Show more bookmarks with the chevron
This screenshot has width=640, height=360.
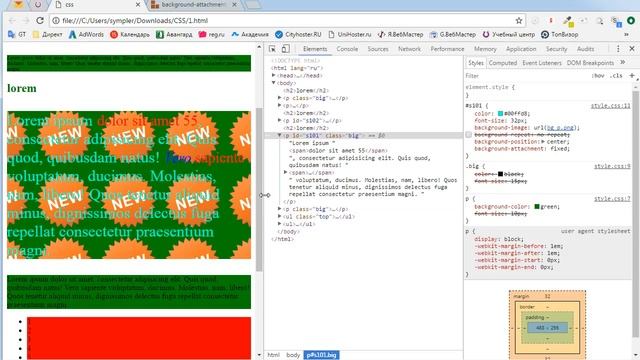626,35
